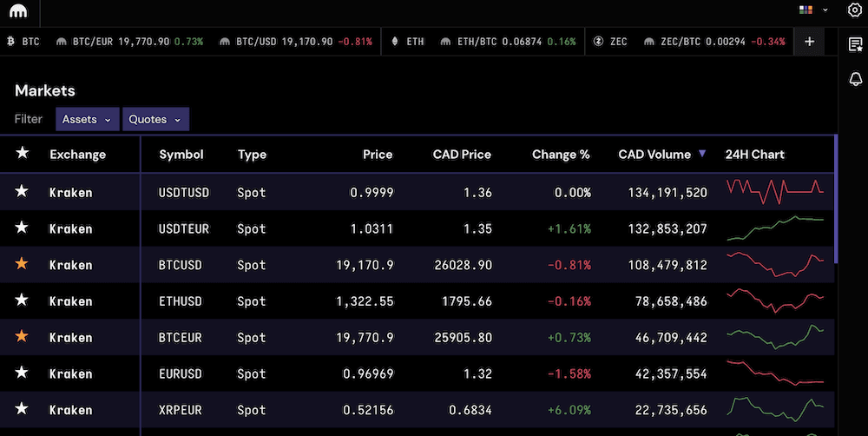
Task: Open the dropdown chevron beside layout icon
Action: (x=825, y=10)
